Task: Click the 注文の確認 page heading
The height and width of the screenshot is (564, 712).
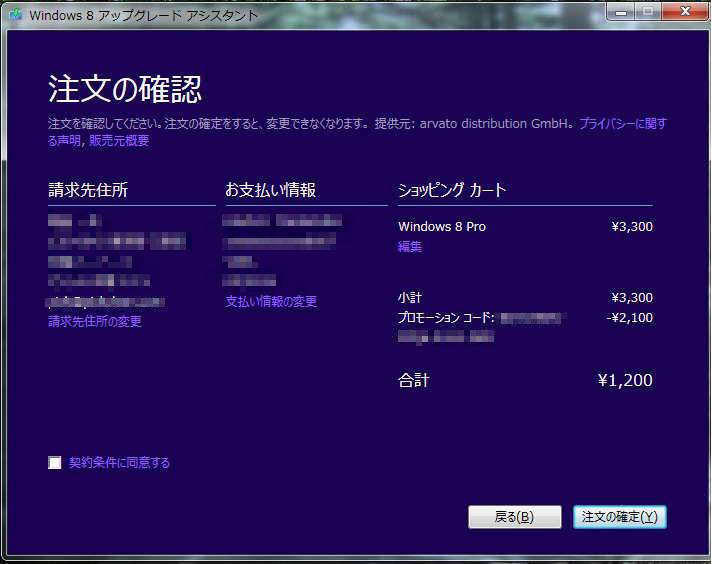Action: (x=125, y=89)
